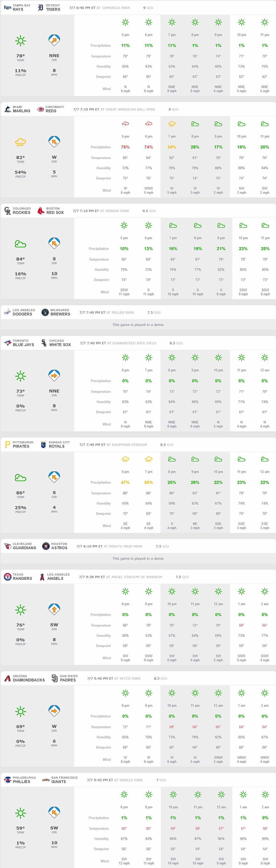Click the large cloud icon for Pirates-Royals game
Image resolution: width=276 pixels, height=868 pixels.
pos(21,478)
